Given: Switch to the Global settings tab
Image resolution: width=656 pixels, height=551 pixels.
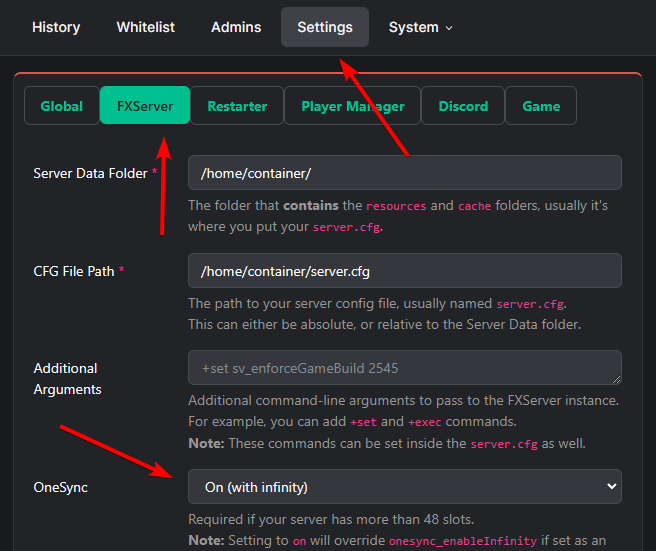Looking at the screenshot, I should pyautogui.click(x=62, y=106).
